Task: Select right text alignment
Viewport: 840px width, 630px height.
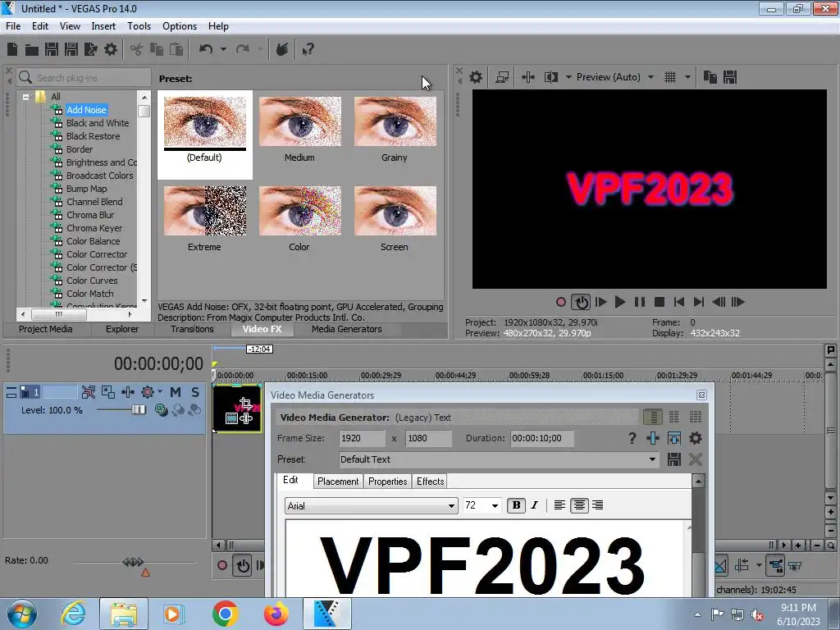Action: tap(598, 505)
